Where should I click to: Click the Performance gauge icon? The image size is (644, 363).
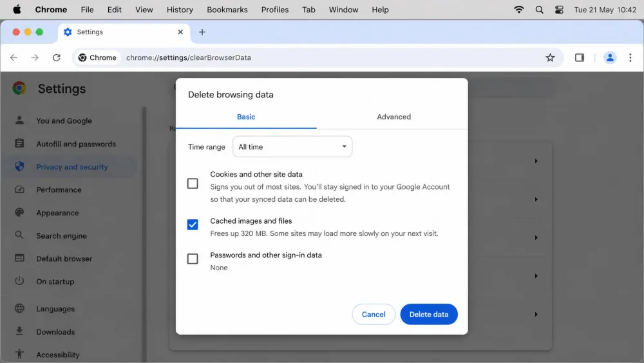pyautogui.click(x=19, y=190)
